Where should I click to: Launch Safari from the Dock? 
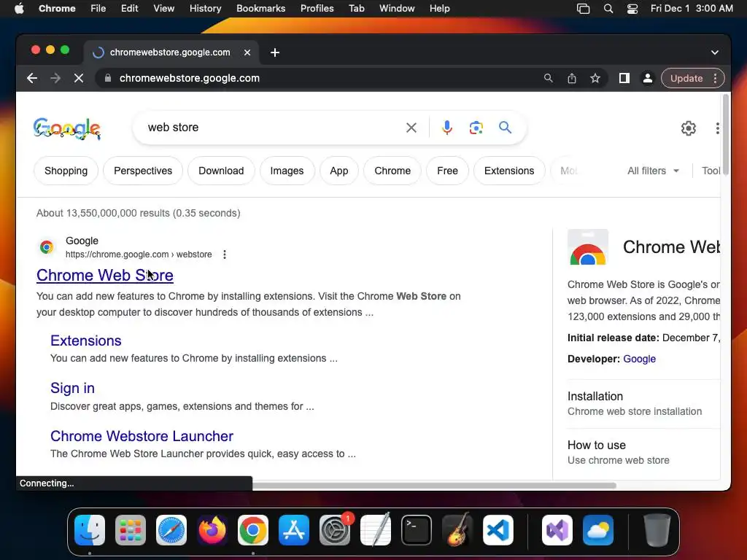(171, 530)
